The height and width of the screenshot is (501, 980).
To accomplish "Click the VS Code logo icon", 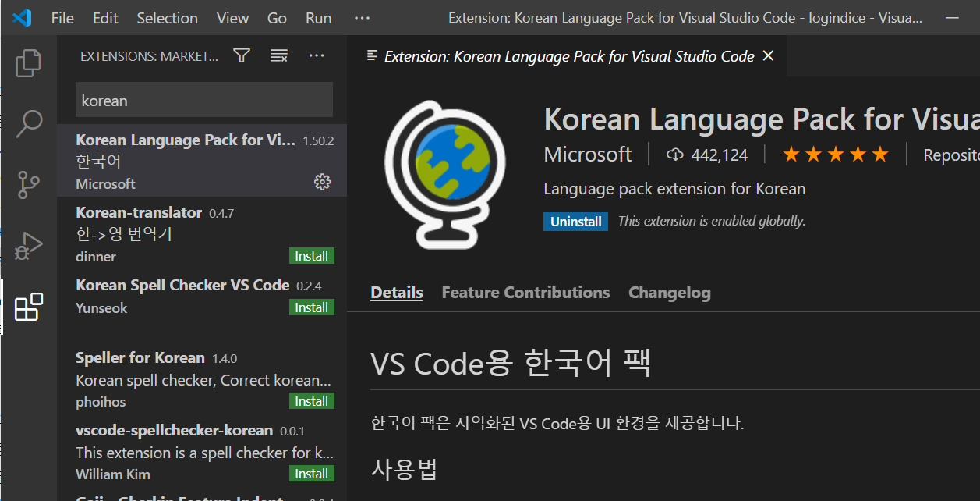I will pyautogui.click(x=22, y=18).
